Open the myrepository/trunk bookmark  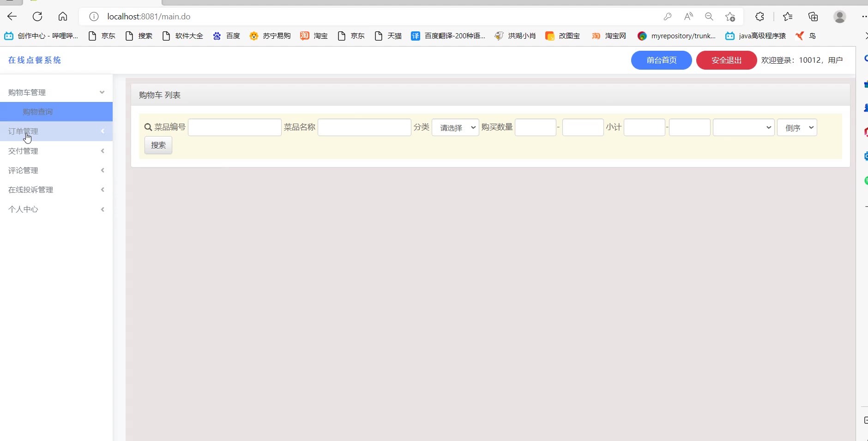tap(676, 36)
